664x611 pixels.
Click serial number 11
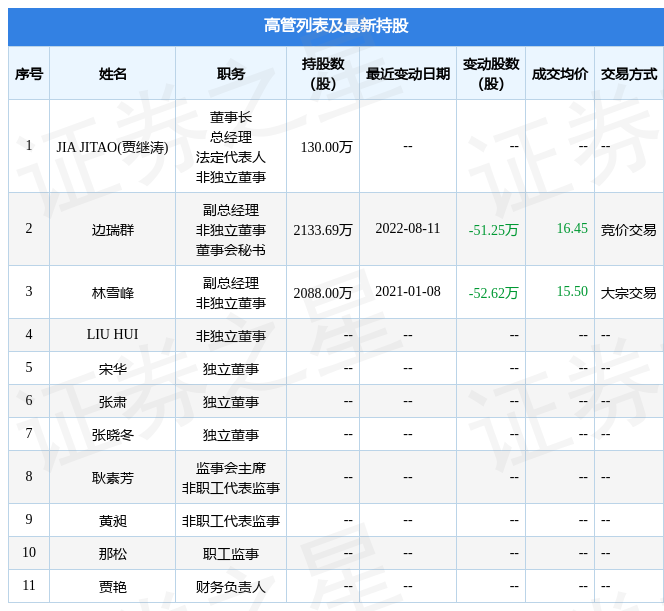point(29,586)
